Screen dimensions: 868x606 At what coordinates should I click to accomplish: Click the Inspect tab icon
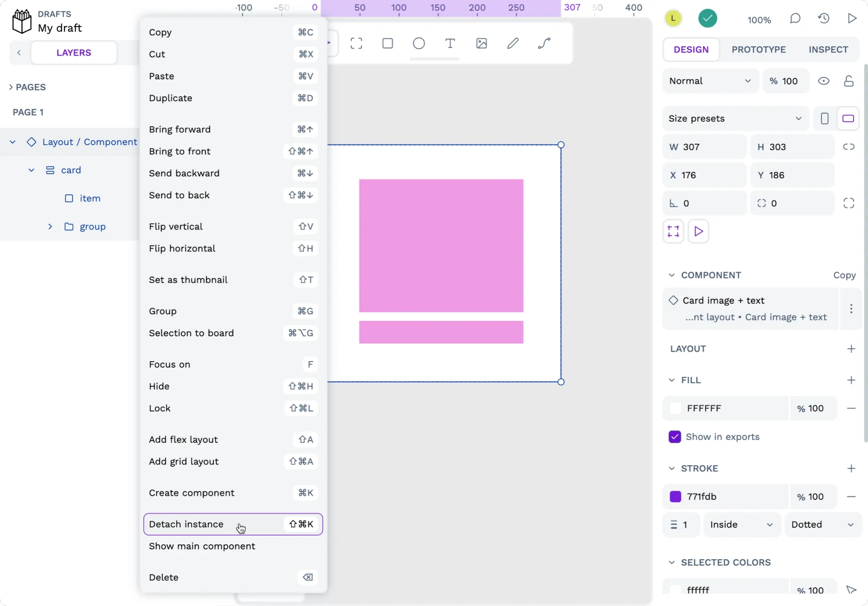(x=829, y=49)
